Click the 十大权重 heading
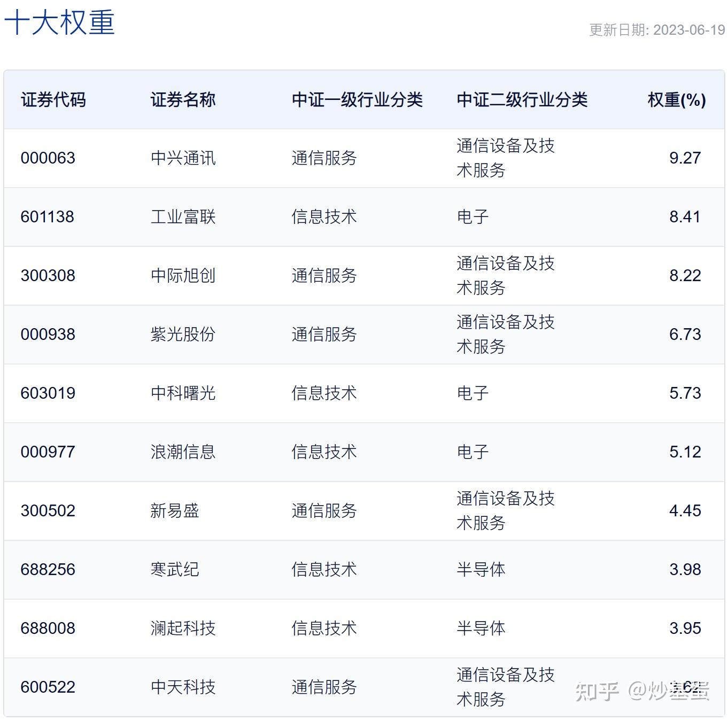This screenshot has height=721, width=728. point(59,22)
